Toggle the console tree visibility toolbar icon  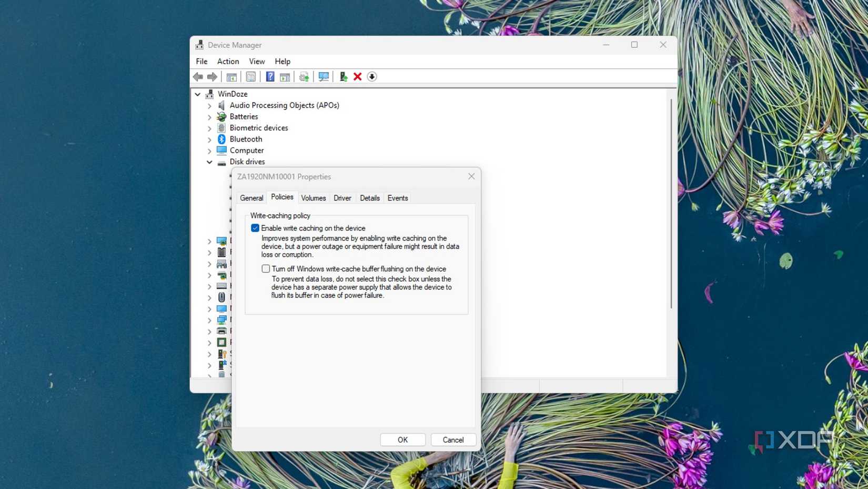[231, 76]
